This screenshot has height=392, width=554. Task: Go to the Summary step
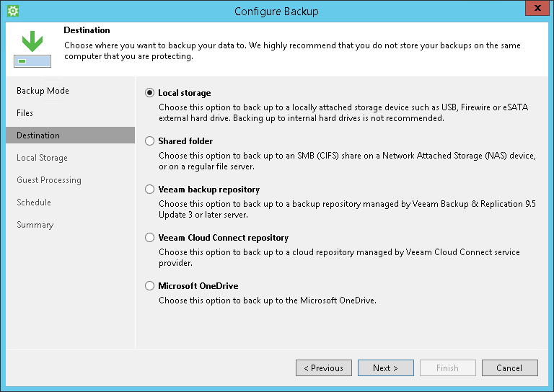[x=35, y=225]
